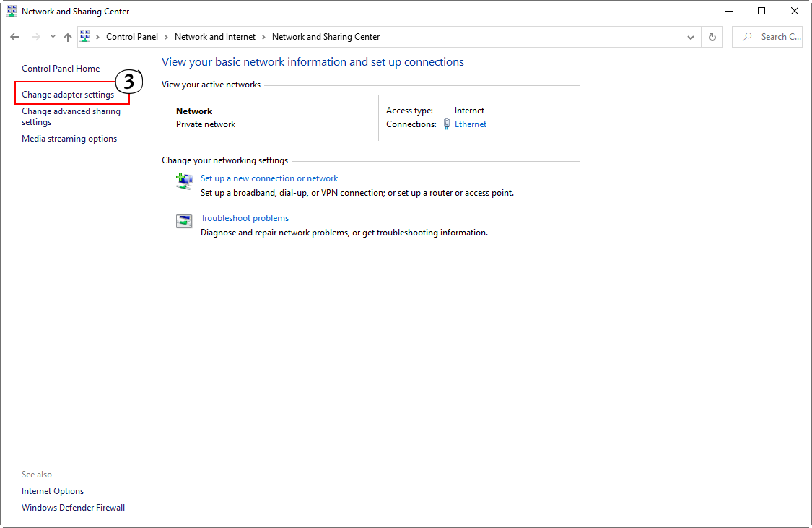This screenshot has width=812, height=528.
Task: Open the Recent locations dropdown arrow
Action: click(53, 37)
